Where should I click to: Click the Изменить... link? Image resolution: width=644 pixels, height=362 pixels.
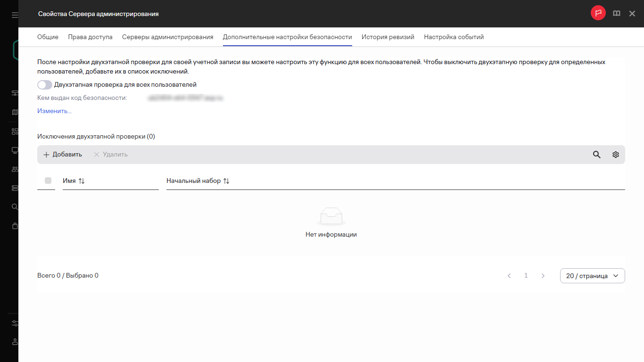pos(54,111)
